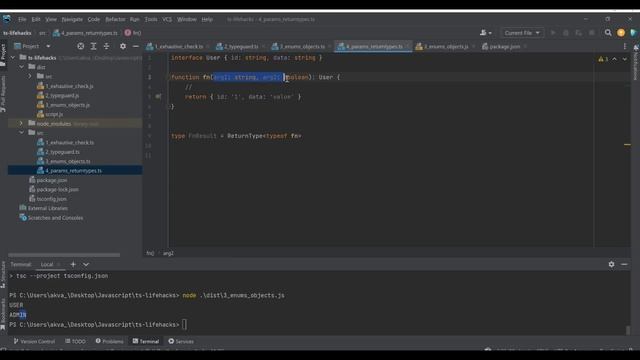
Task: Open the Problems tool window
Action: [x=109, y=341]
